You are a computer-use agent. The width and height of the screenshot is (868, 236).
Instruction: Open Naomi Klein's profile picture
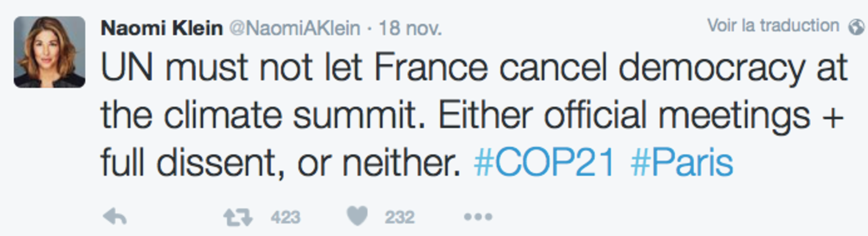coord(49,52)
